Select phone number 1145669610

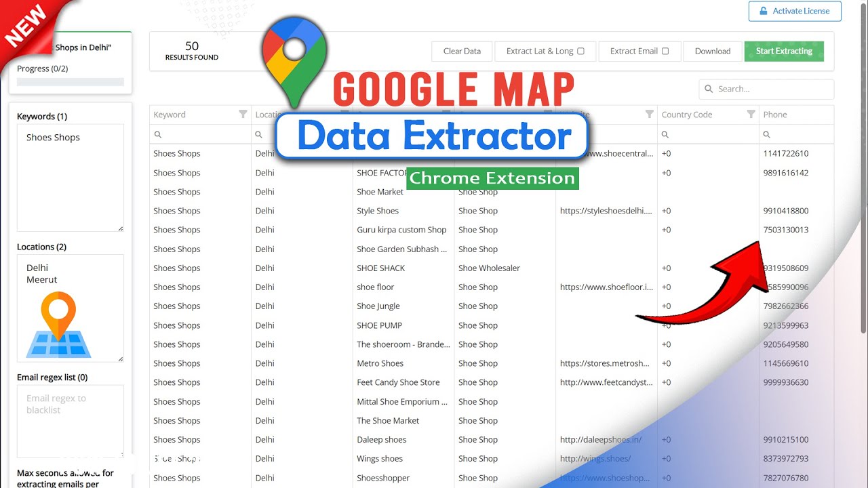pos(786,363)
